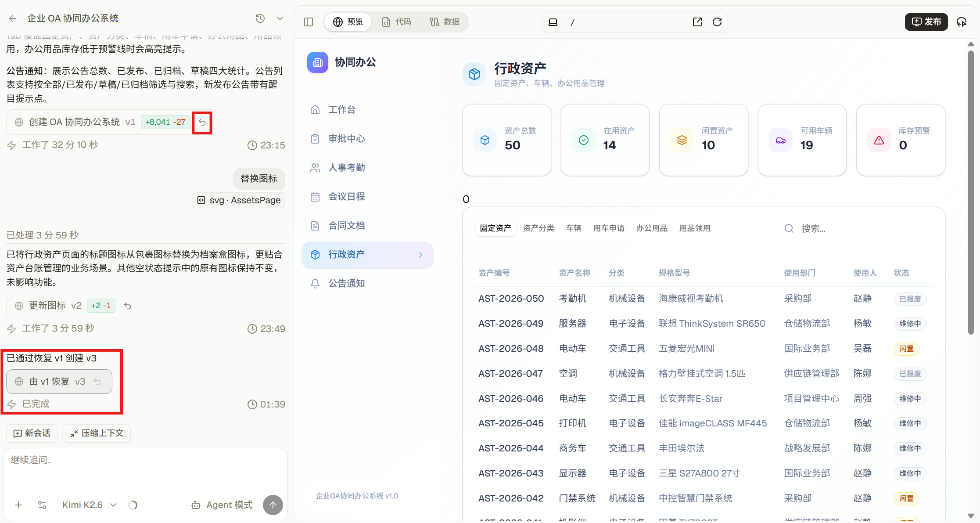The image size is (980, 523).
Task: Toggle the sidebar panel icon
Action: tap(309, 22)
